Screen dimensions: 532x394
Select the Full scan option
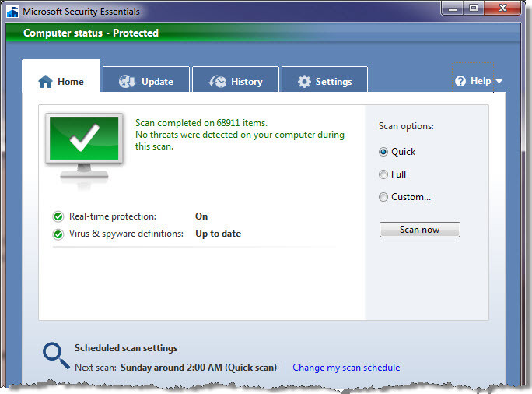[383, 174]
